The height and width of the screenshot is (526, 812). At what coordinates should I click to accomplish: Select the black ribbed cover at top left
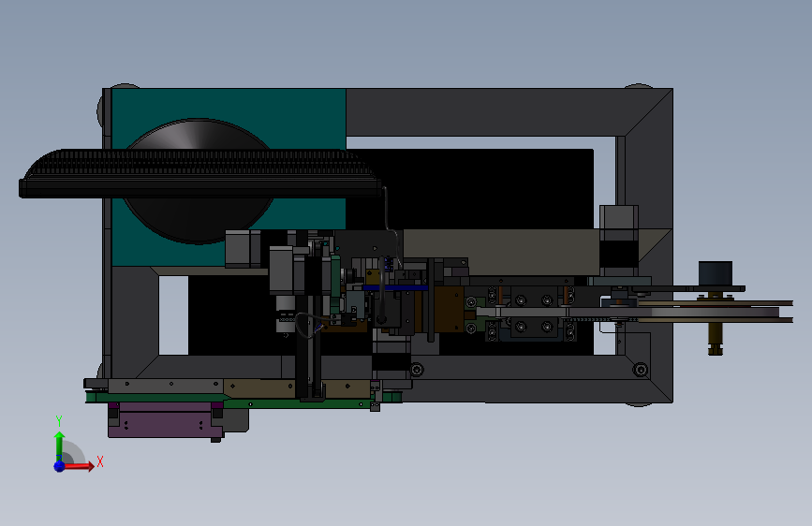[199, 173]
